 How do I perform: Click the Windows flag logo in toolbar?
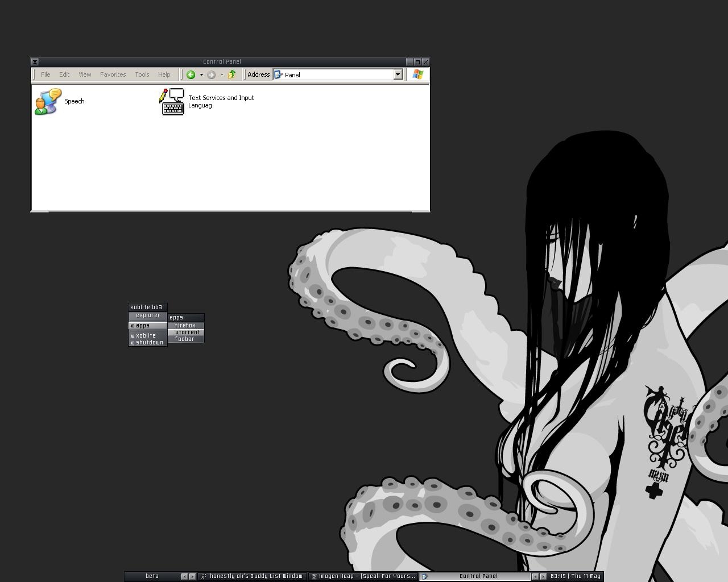(x=418, y=74)
